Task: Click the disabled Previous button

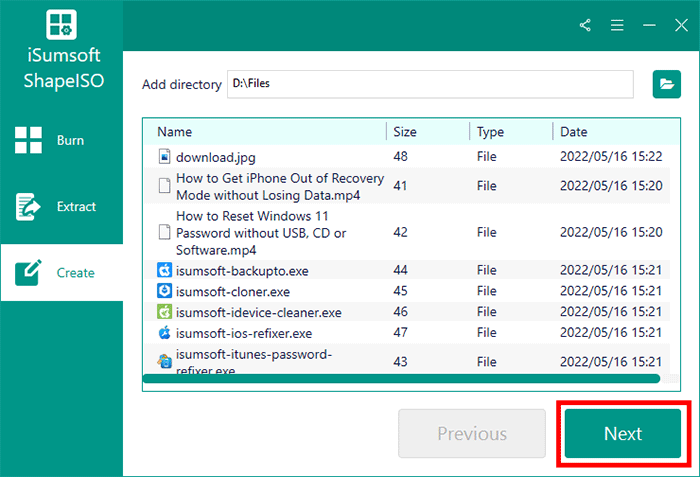Action: coord(472,433)
